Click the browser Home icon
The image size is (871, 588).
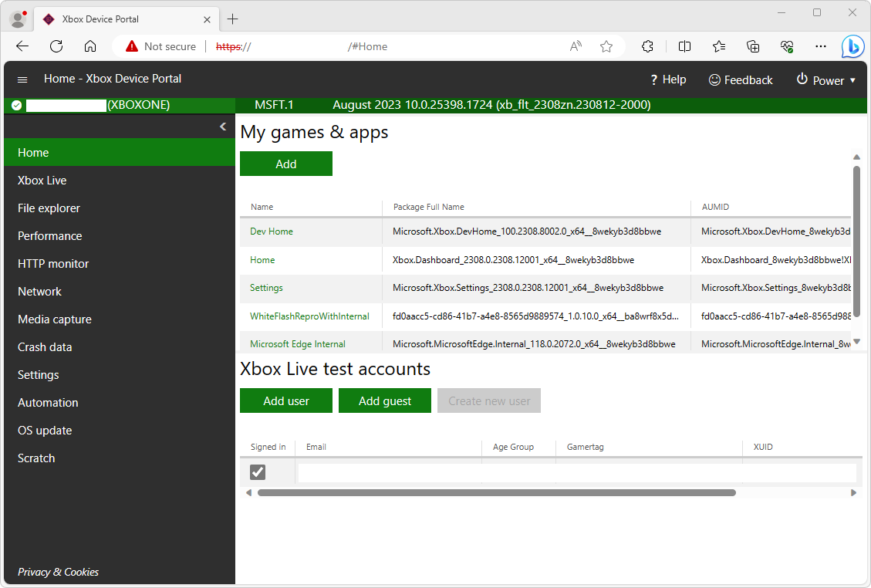pos(89,46)
